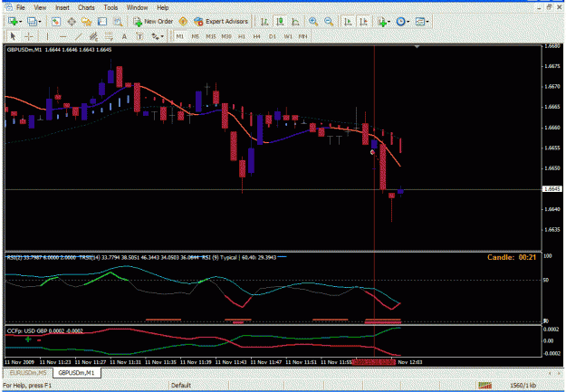Open the Indicators list icon
This screenshot has height=392, width=566.
point(382,22)
